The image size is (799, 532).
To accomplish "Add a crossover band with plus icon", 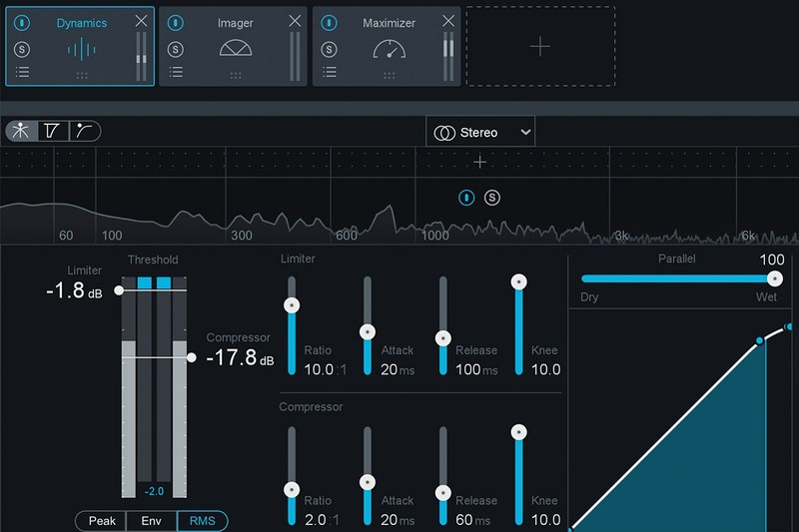I will tap(480, 163).
